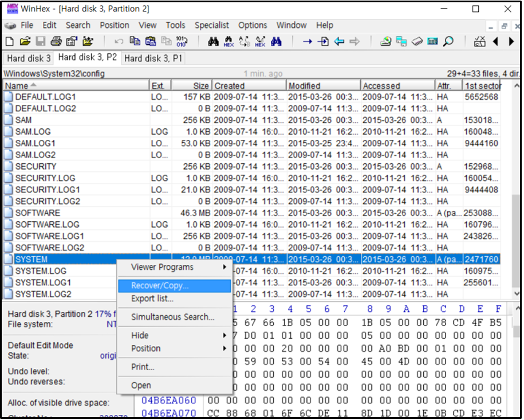Click the blue Back arrow icon

point(339,41)
